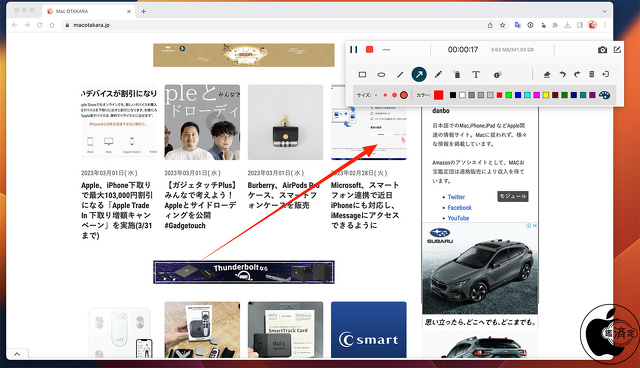Close the Subaru ad with X
The height and width of the screenshot is (368, 640).
(535, 226)
